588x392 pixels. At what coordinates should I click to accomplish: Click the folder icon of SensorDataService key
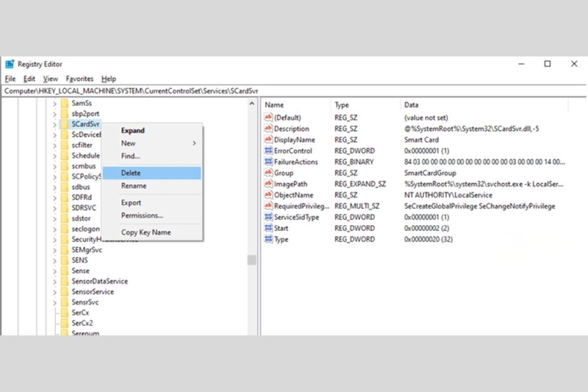click(65, 282)
